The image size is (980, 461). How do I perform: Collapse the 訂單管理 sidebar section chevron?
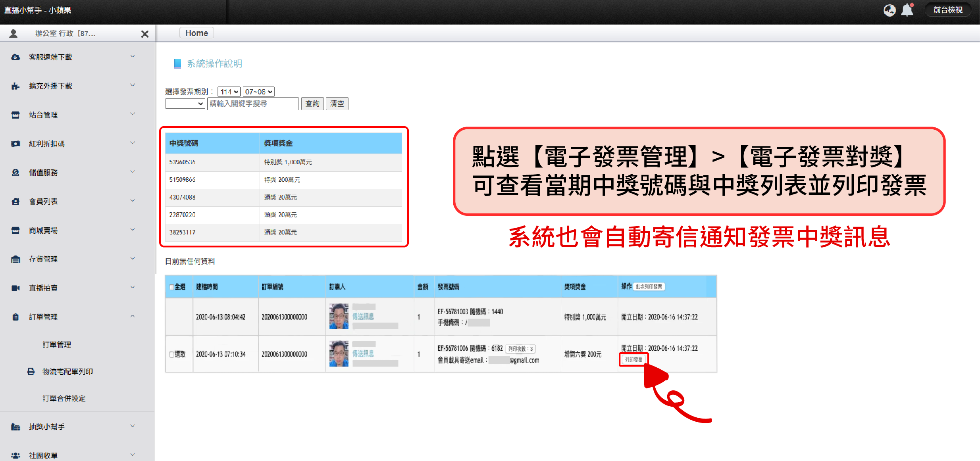[133, 317]
